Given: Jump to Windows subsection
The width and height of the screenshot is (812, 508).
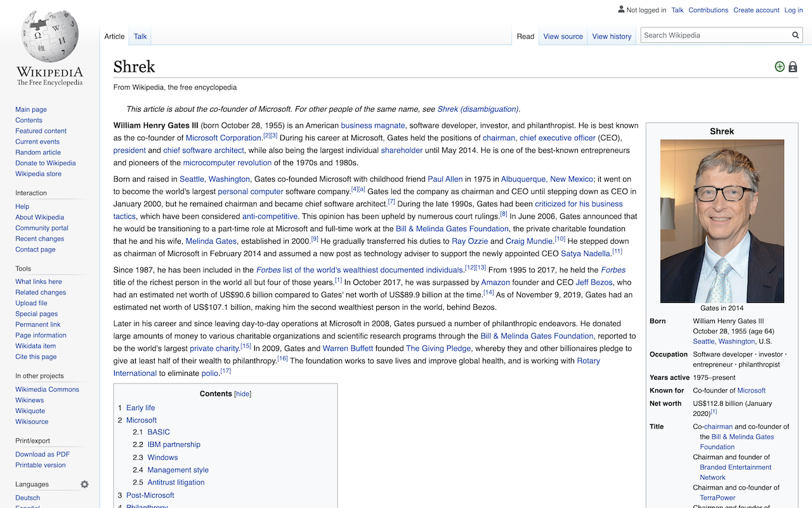Looking at the screenshot, I should click(x=162, y=457).
